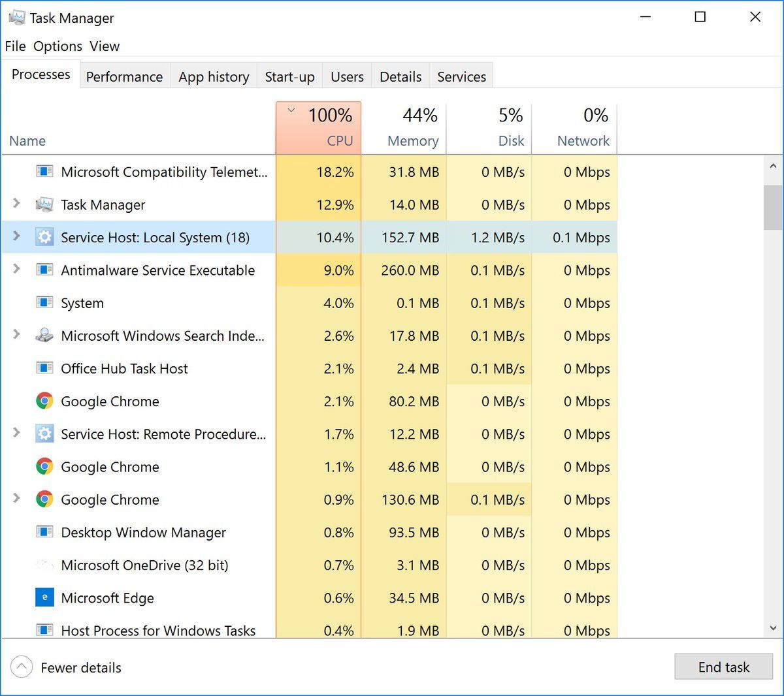Viewport: 784px width, 696px height.
Task: Maximize the Task Manager window
Action: pyautogui.click(x=700, y=17)
